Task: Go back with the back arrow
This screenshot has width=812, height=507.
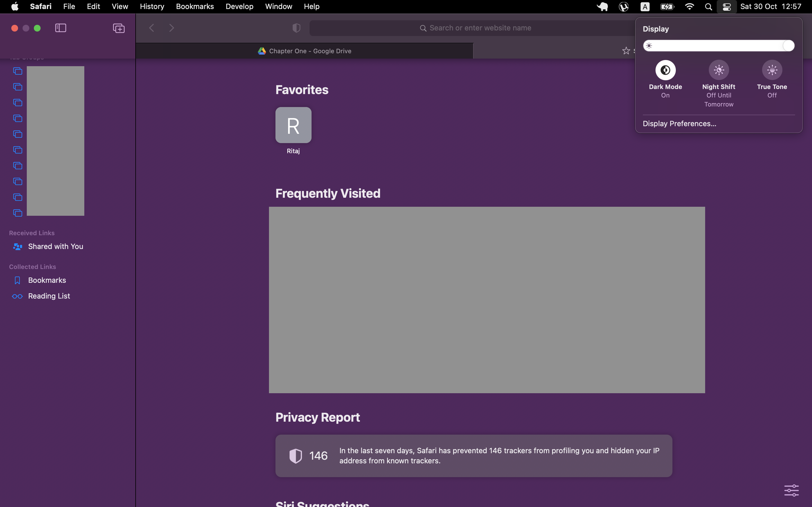Action: coord(152,28)
